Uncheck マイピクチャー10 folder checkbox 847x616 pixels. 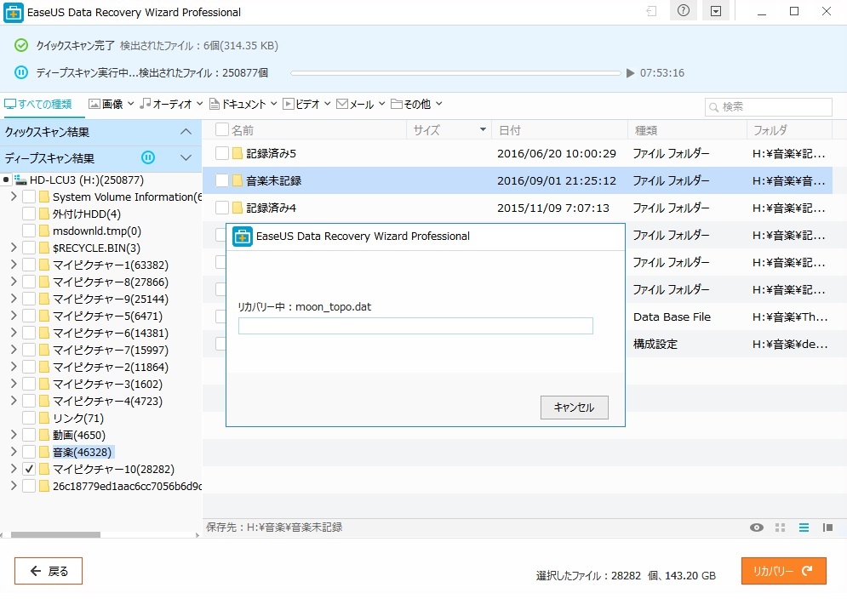pos(29,469)
